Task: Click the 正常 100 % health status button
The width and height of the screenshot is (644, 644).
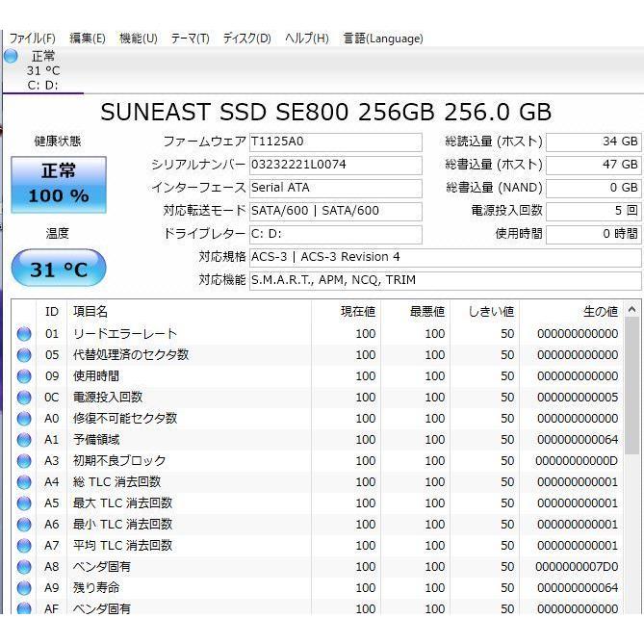Action: 59,185
